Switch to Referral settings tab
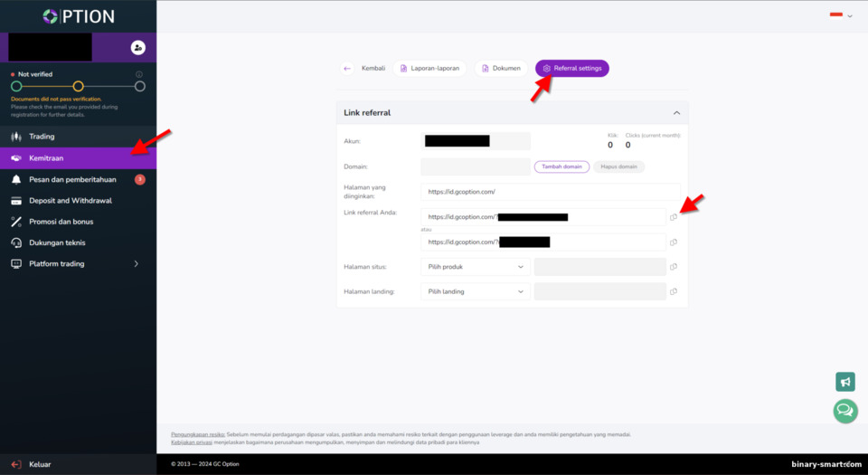Screen dimensions: 868x475 [x=571, y=68]
